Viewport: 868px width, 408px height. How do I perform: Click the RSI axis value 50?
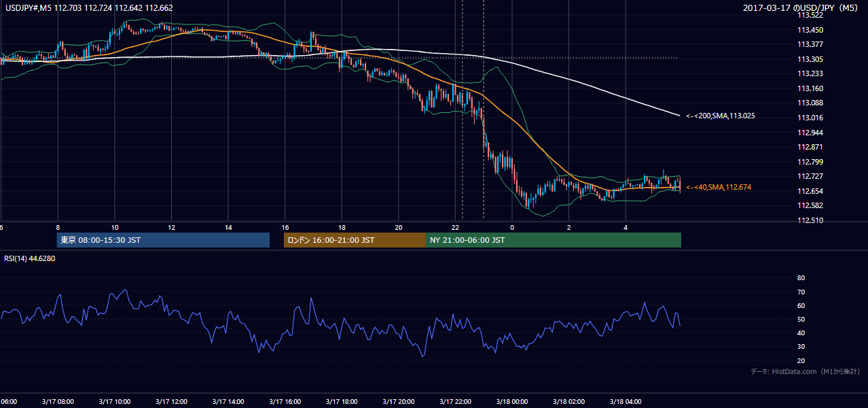coord(801,319)
